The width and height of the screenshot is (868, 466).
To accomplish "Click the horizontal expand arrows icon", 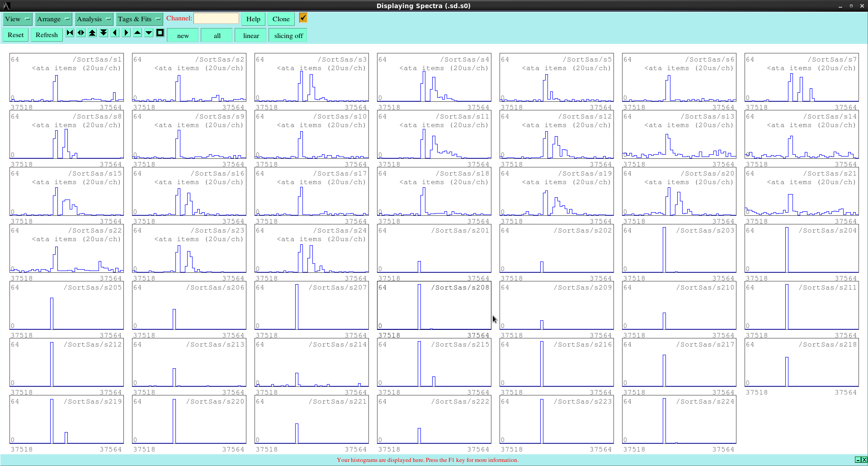I will (x=81, y=33).
